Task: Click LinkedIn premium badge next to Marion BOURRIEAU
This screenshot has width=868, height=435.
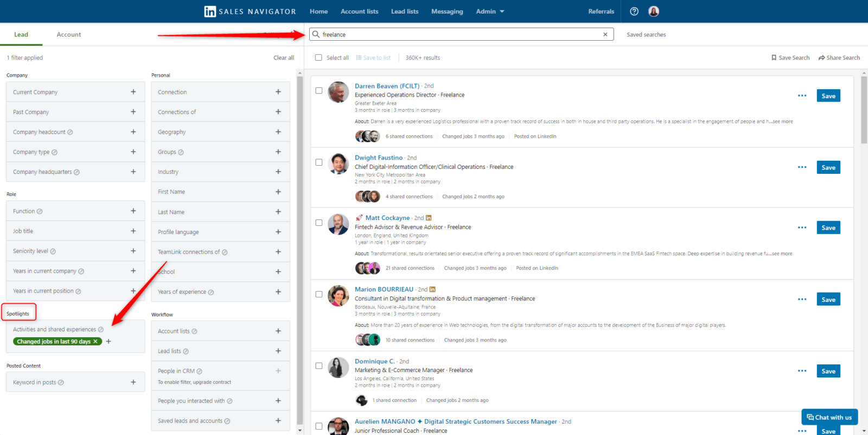Action: tap(432, 289)
